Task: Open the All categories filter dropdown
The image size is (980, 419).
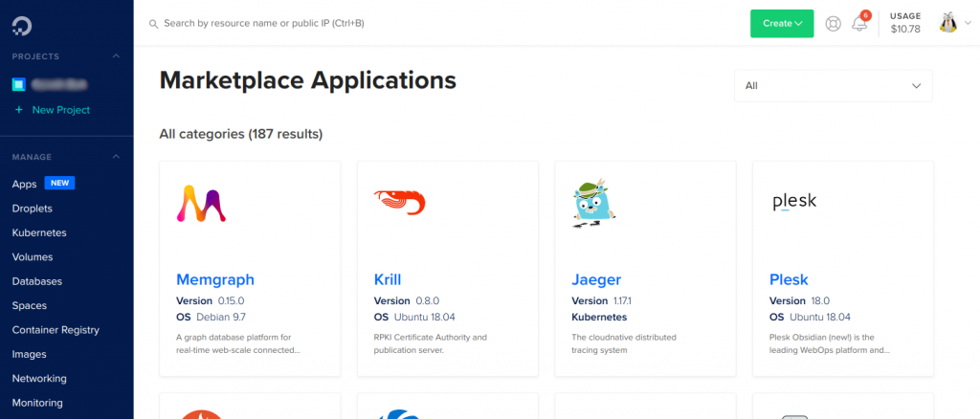Action: click(x=834, y=85)
